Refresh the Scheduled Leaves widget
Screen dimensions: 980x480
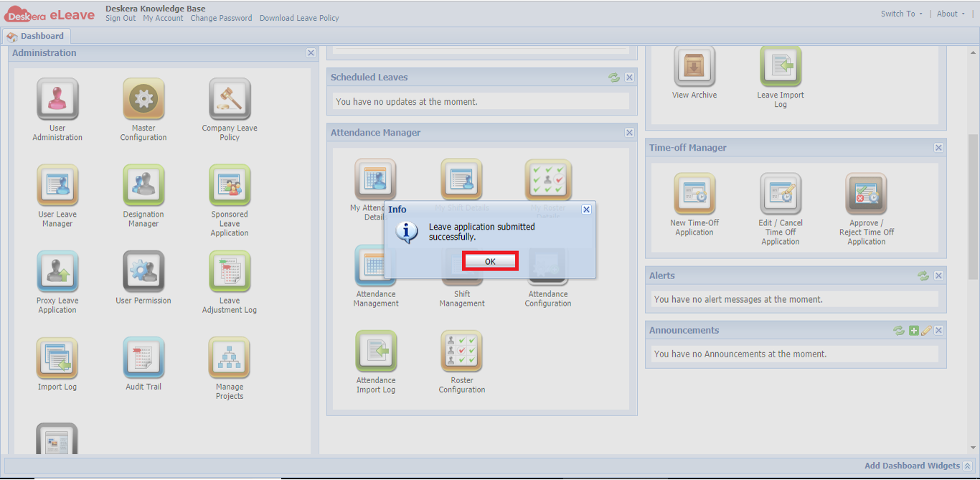pos(614,77)
